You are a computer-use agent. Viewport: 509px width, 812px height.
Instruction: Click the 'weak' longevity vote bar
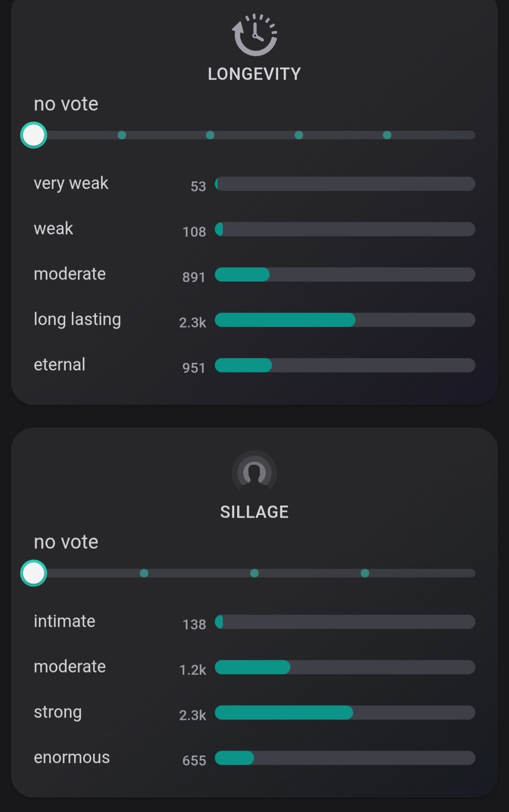pyautogui.click(x=345, y=229)
